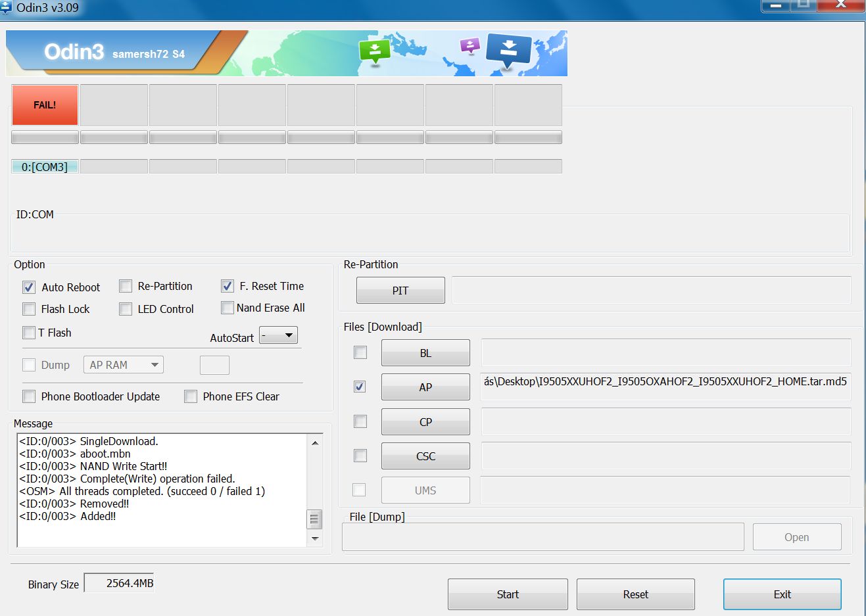Select the 0:[COM3] port slot
Screen dimensions: 866x616
(x=45, y=167)
